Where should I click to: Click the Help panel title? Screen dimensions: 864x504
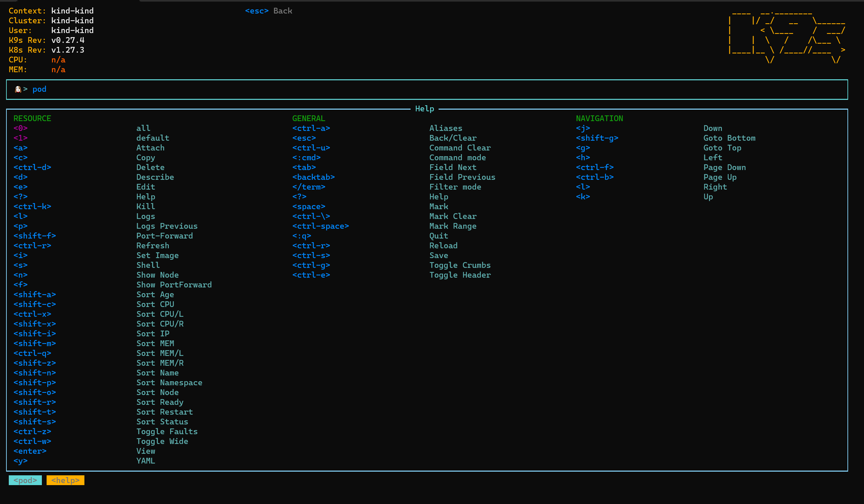(424, 109)
